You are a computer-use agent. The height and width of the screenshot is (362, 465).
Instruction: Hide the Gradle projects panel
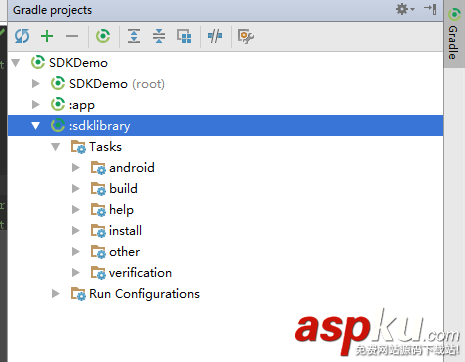pos(430,9)
